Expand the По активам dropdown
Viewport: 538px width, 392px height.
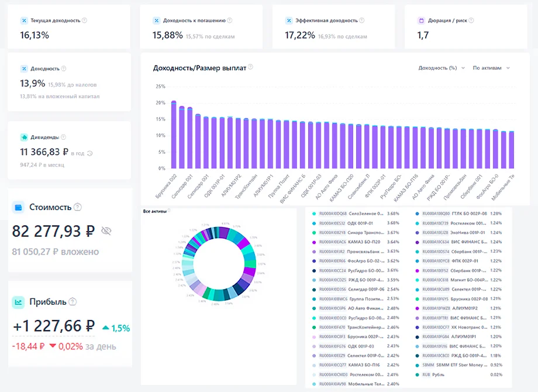[491, 68]
